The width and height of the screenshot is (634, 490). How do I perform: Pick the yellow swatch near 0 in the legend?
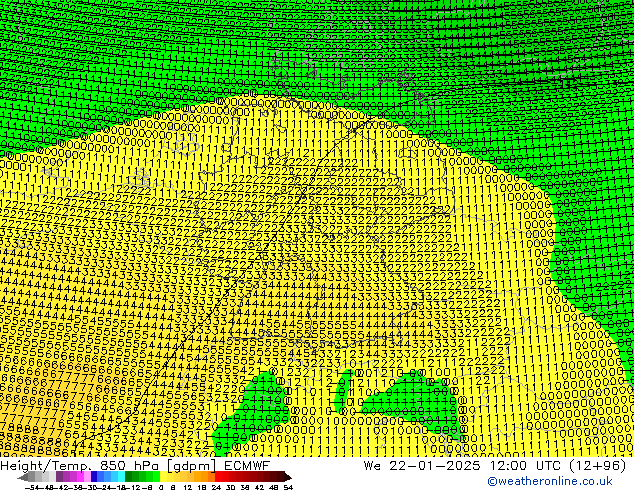(x=164, y=477)
